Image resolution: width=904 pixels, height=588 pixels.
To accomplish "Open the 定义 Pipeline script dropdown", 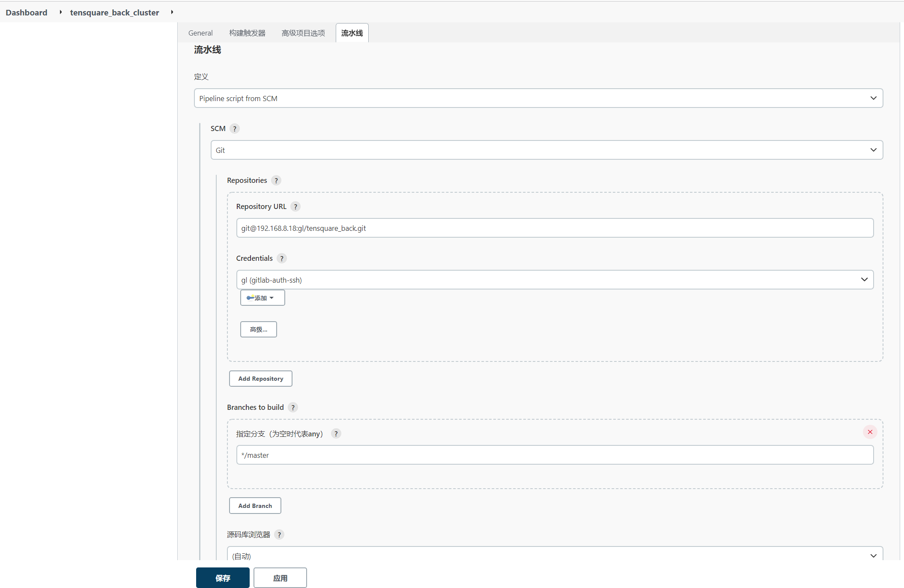I will pyautogui.click(x=538, y=98).
